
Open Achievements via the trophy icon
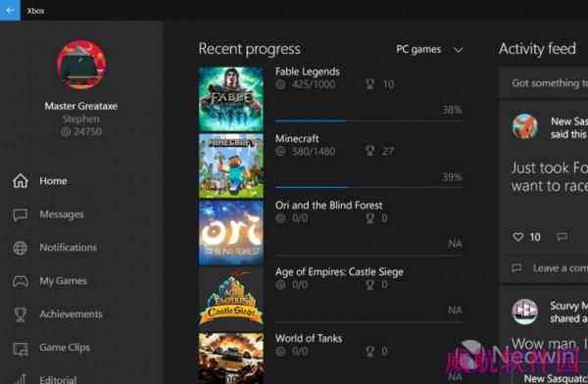[21, 314]
